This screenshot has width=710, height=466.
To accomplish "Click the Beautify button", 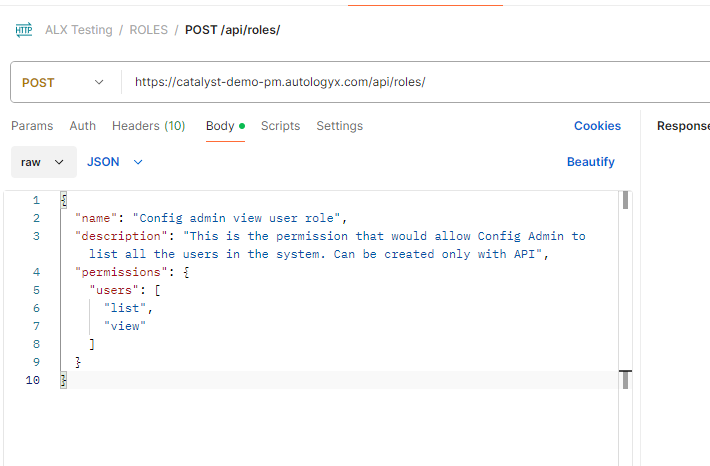I will click(590, 162).
